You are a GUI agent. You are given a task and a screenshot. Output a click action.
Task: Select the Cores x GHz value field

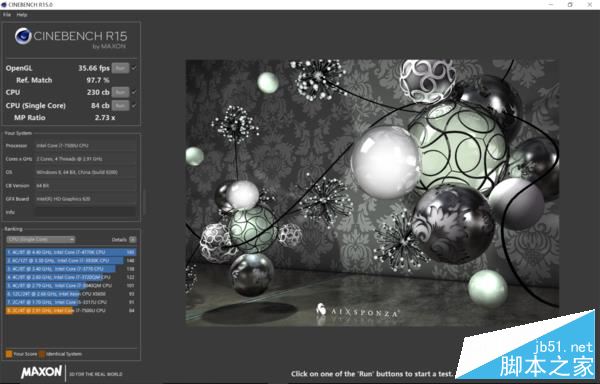click(85, 159)
